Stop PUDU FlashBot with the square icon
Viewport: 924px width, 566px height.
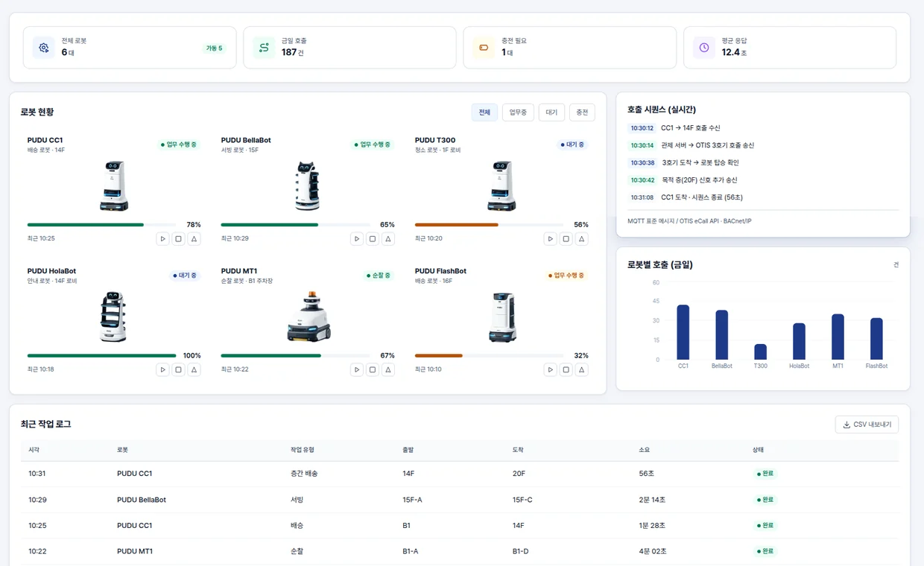coord(566,369)
